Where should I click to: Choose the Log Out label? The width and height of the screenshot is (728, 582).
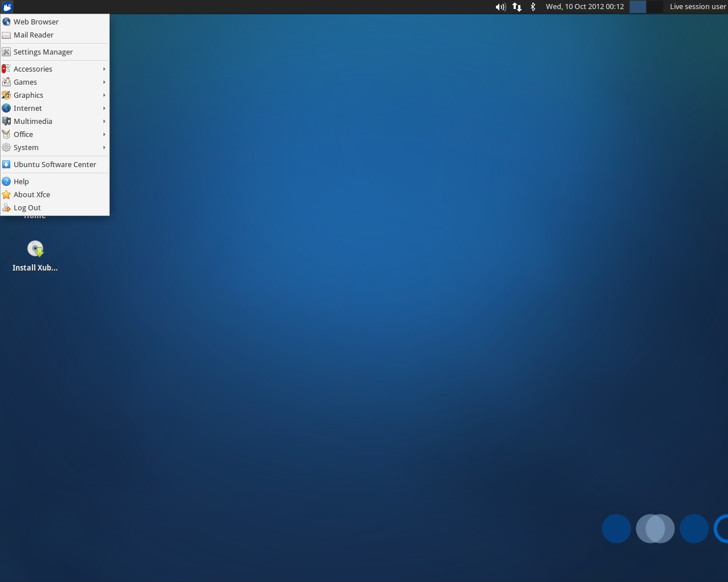click(x=27, y=208)
